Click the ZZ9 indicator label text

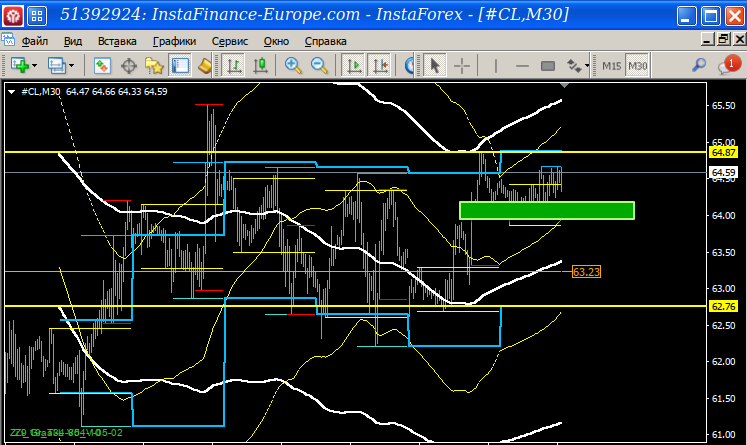tap(66, 433)
